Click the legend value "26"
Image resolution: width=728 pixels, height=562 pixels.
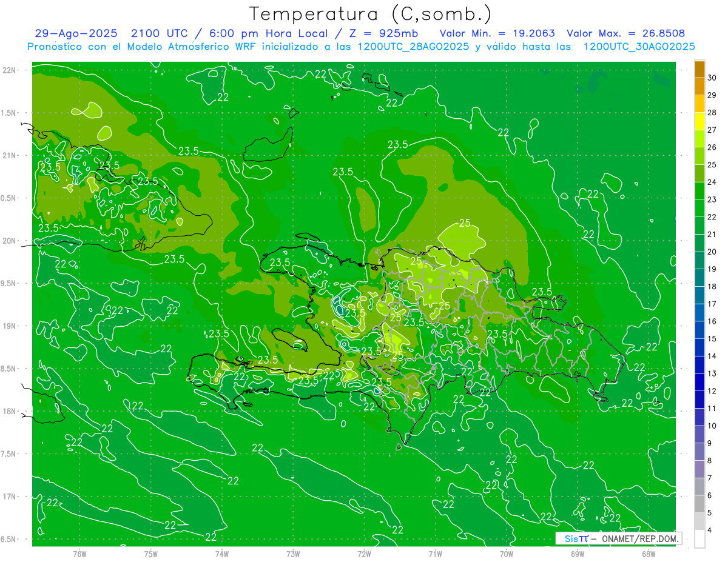(x=713, y=147)
